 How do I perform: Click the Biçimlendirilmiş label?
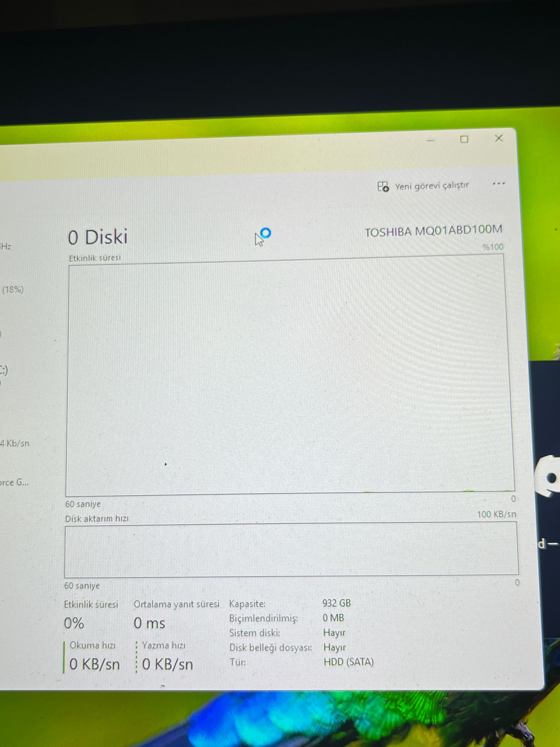point(264,619)
